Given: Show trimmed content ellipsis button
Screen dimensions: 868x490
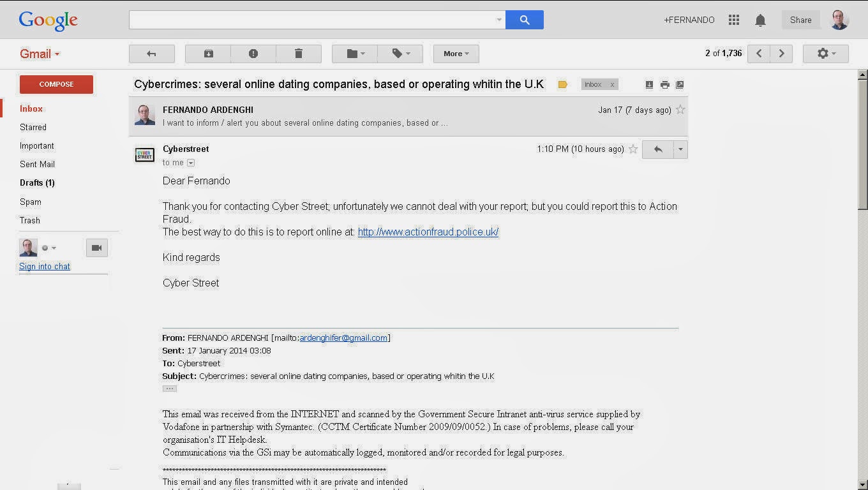Looking at the screenshot, I should point(169,388).
